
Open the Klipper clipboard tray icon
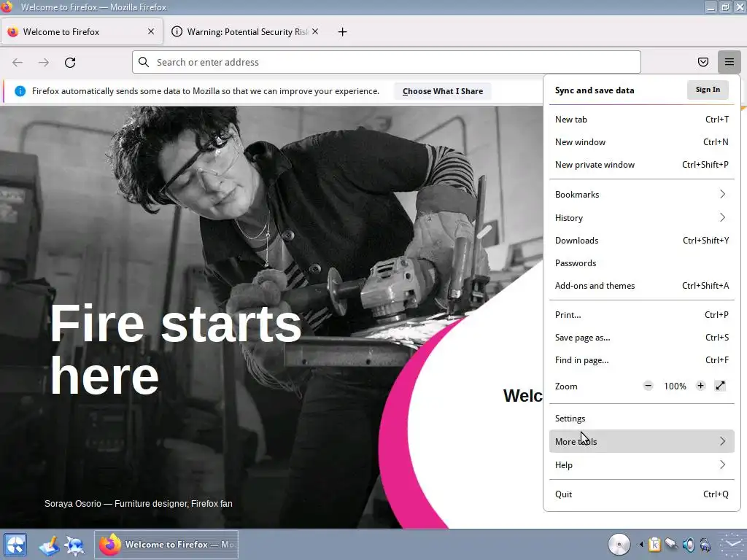[x=655, y=544]
